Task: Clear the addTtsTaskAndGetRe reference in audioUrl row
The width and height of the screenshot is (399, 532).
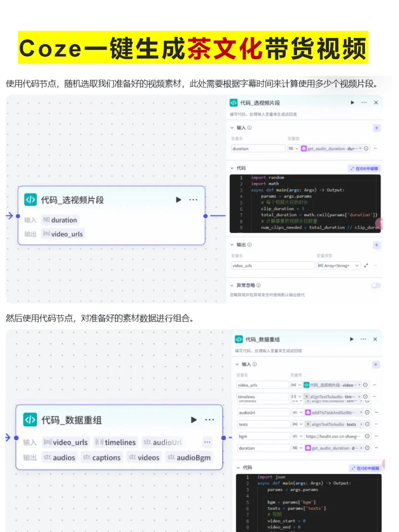Action: pos(361,412)
